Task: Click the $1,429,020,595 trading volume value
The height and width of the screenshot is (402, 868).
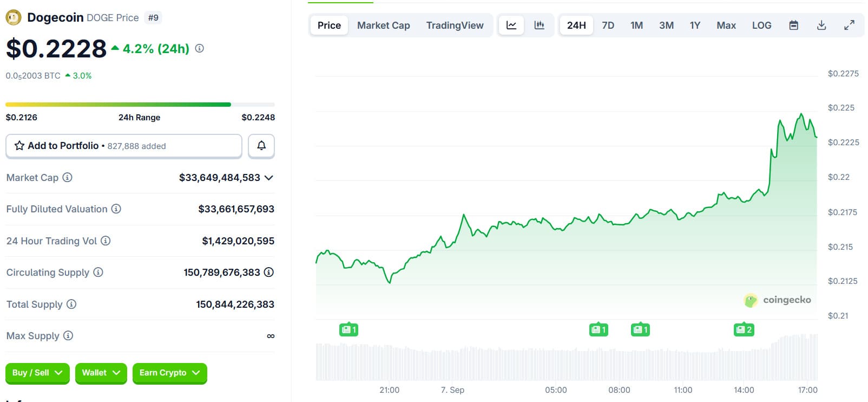Action: tap(238, 241)
